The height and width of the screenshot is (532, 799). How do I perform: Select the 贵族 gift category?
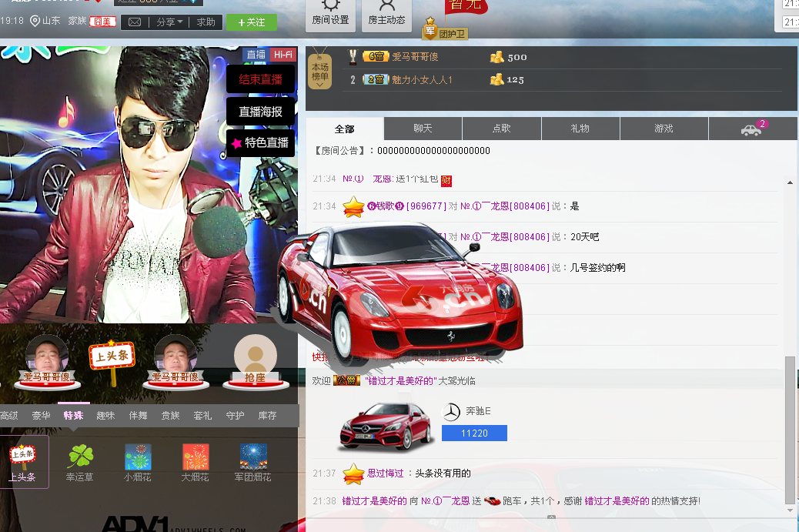[x=171, y=415]
